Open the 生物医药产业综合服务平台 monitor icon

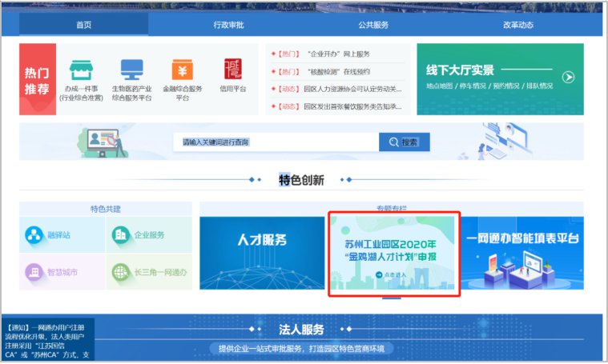(x=132, y=70)
